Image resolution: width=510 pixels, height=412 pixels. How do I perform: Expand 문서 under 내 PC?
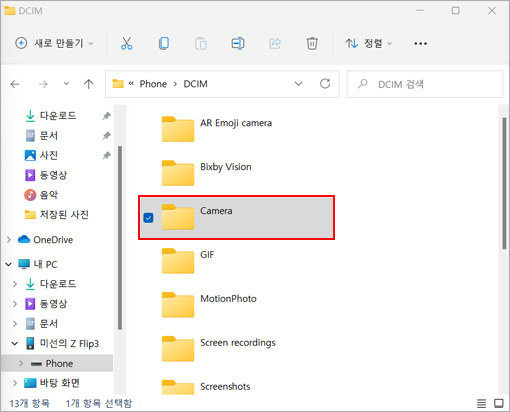tap(15, 324)
